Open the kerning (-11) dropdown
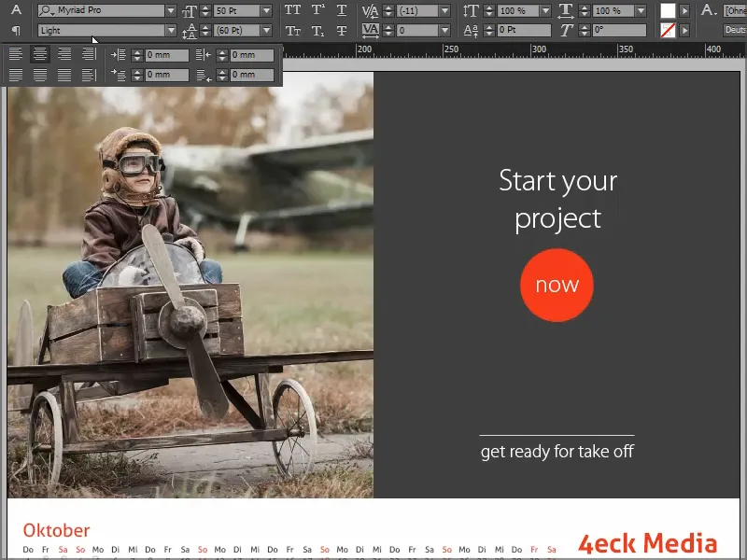747x560 pixels. pos(445,10)
